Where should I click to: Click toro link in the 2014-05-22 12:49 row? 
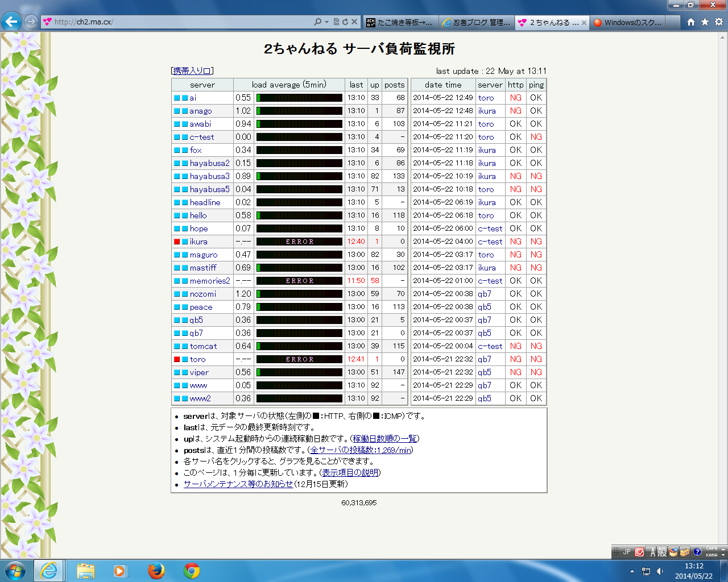486,98
